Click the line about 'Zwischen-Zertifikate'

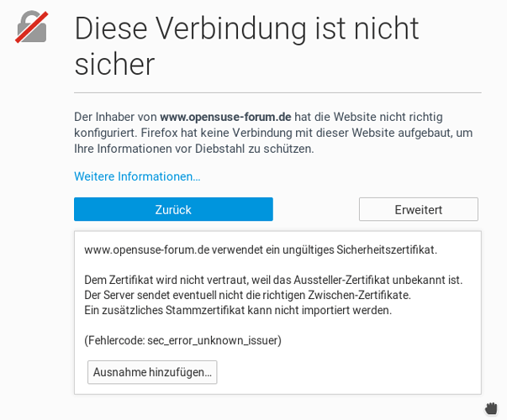[x=248, y=295]
